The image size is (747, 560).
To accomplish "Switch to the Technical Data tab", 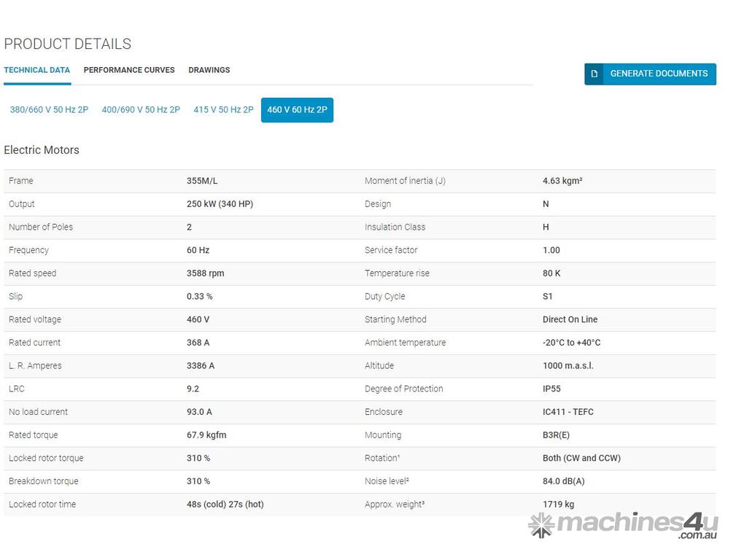I will point(37,70).
